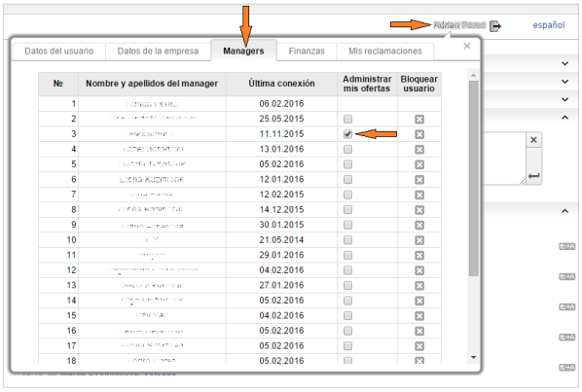Image resolution: width=582 pixels, height=392 pixels.
Task: Block the manager in row 5
Action: coord(419,164)
